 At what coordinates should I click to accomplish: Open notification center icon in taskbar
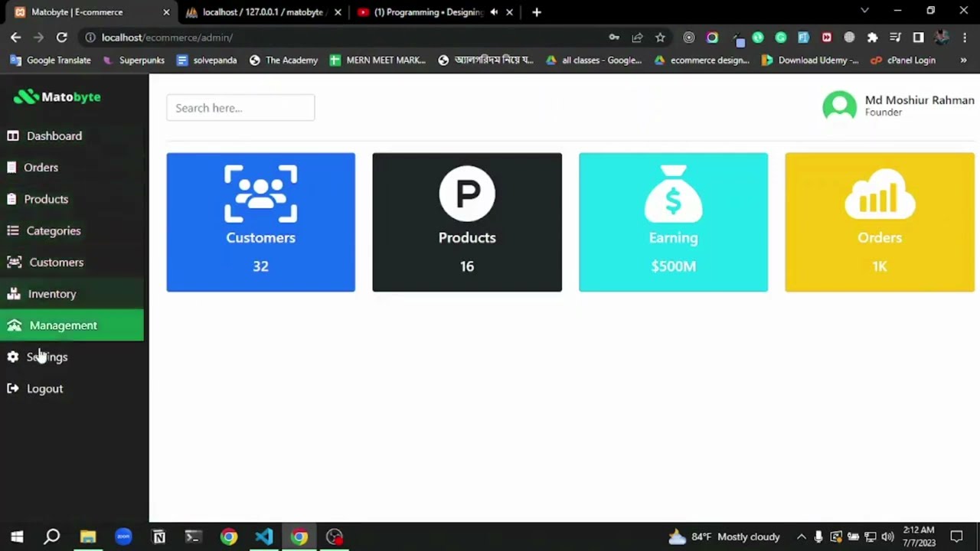point(957,536)
